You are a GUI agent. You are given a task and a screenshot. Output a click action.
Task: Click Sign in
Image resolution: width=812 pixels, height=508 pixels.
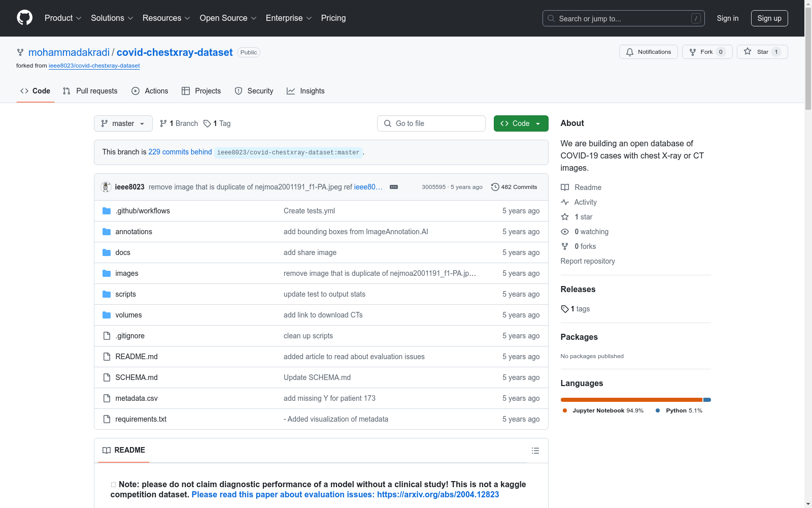728,18
